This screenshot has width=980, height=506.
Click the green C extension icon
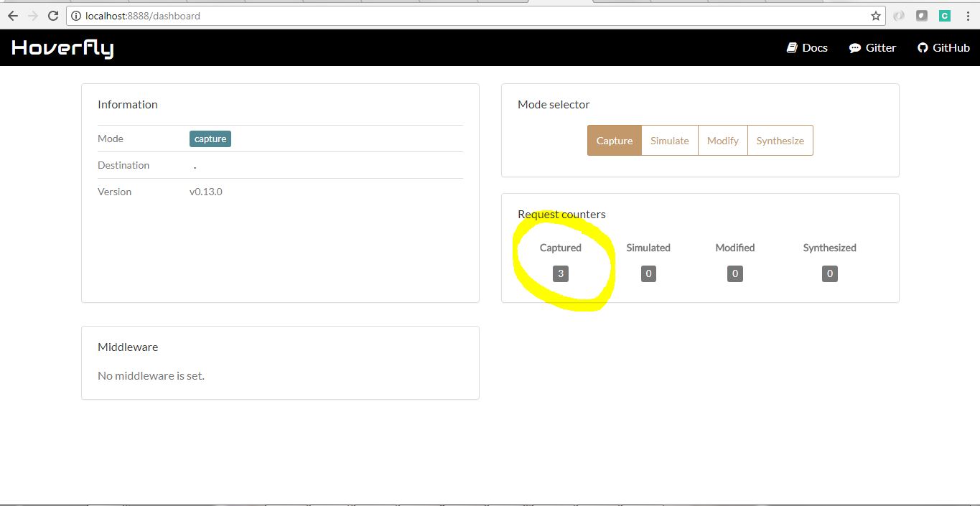click(x=945, y=16)
